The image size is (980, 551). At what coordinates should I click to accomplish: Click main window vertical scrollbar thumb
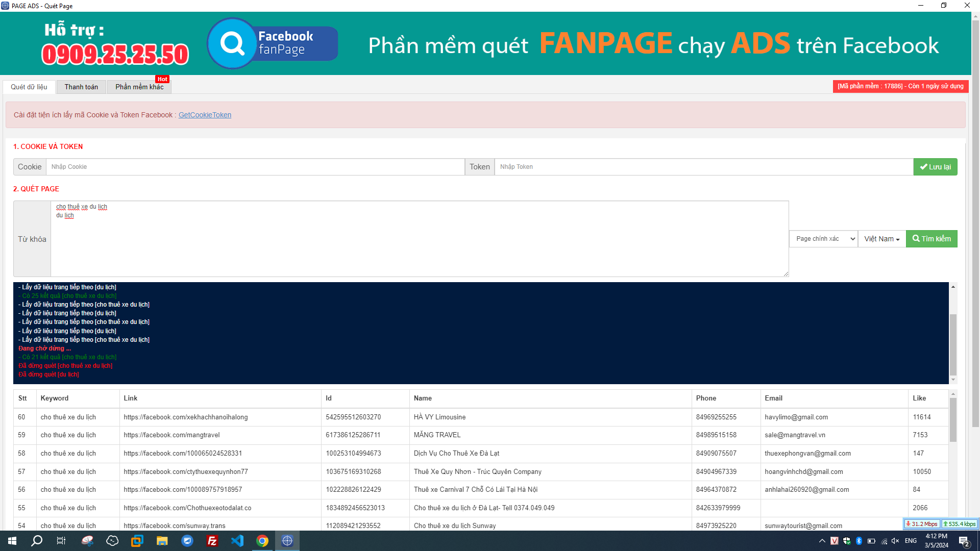click(975, 223)
